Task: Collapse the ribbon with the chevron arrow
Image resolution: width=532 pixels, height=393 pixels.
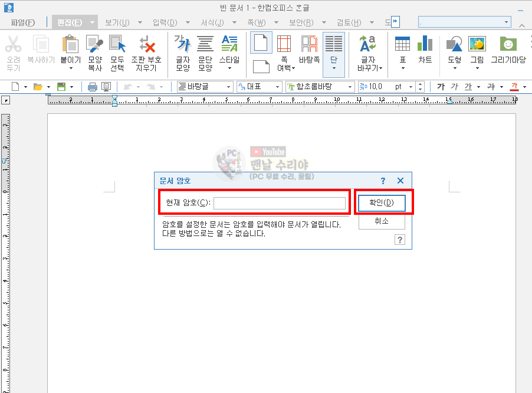Action: pos(522,25)
